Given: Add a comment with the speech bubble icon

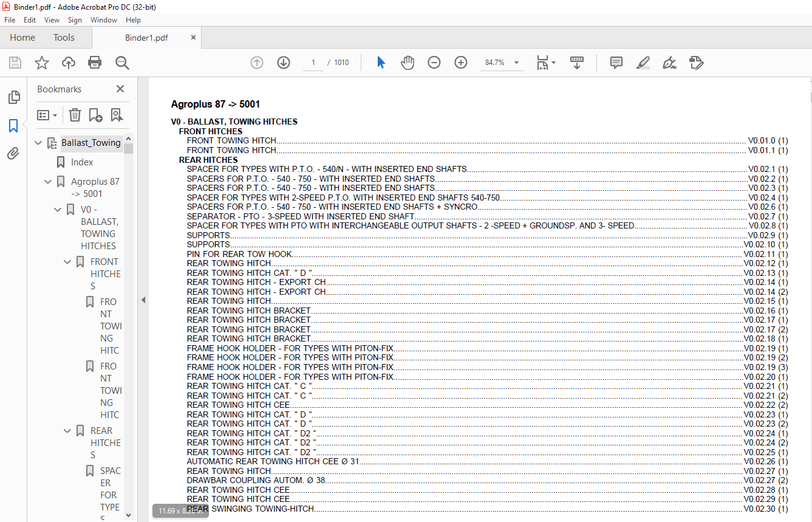Looking at the screenshot, I should point(616,63).
